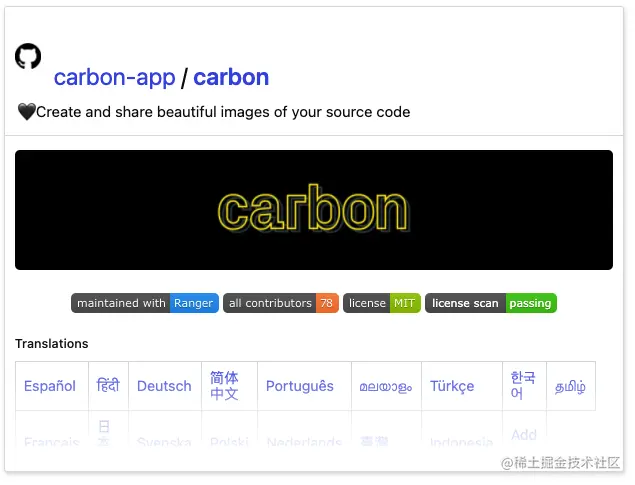This screenshot has height=485, width=635.
Task: Open the license scan passing badge
Action: point(491,303)
